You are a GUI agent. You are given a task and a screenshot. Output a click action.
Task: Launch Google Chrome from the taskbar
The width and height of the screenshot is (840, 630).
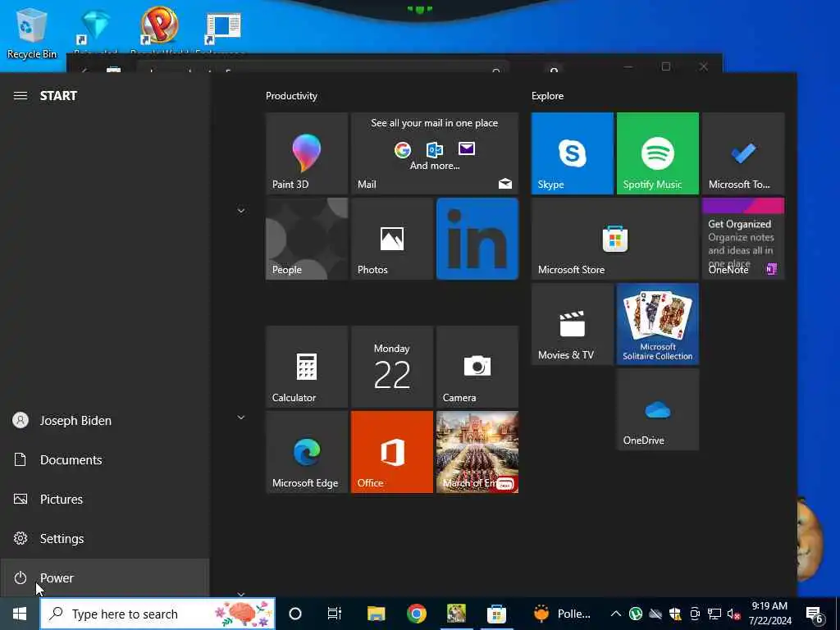coord(416,614)
